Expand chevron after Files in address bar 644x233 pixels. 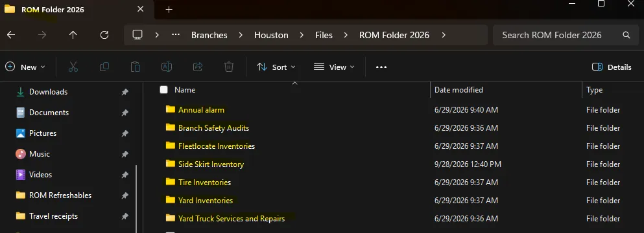(346, 36)
